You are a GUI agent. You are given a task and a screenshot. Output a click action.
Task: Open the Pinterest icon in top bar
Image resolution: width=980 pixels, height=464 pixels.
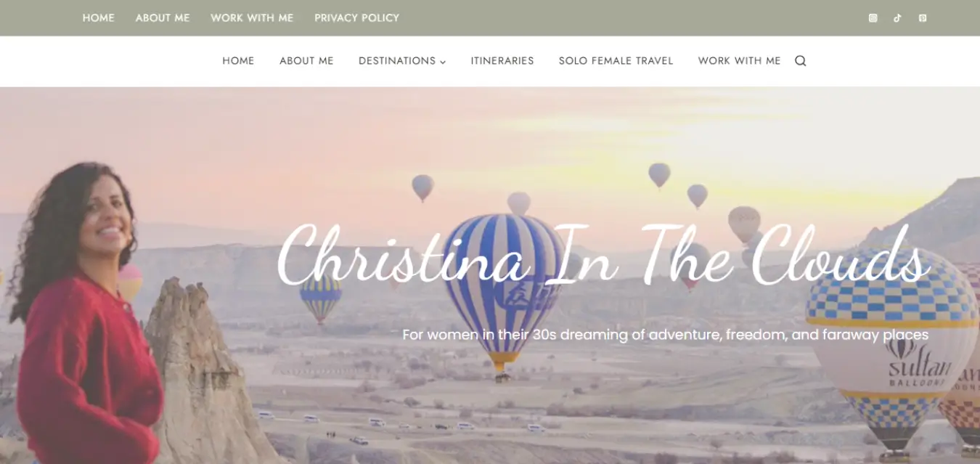tap(922, 18)
